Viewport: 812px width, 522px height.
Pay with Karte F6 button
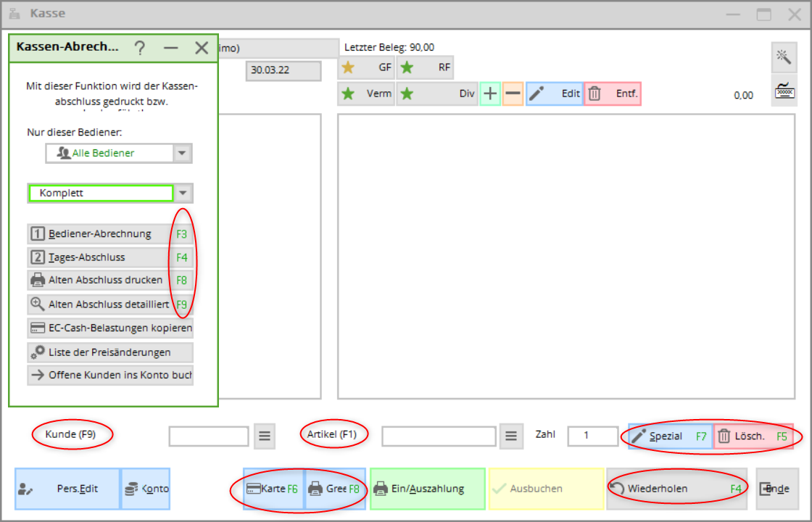273,489
